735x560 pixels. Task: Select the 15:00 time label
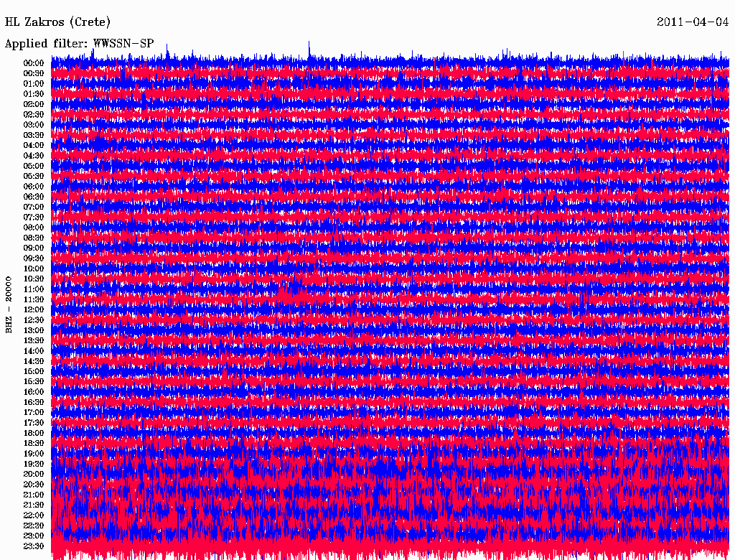[x=33, y=371]
